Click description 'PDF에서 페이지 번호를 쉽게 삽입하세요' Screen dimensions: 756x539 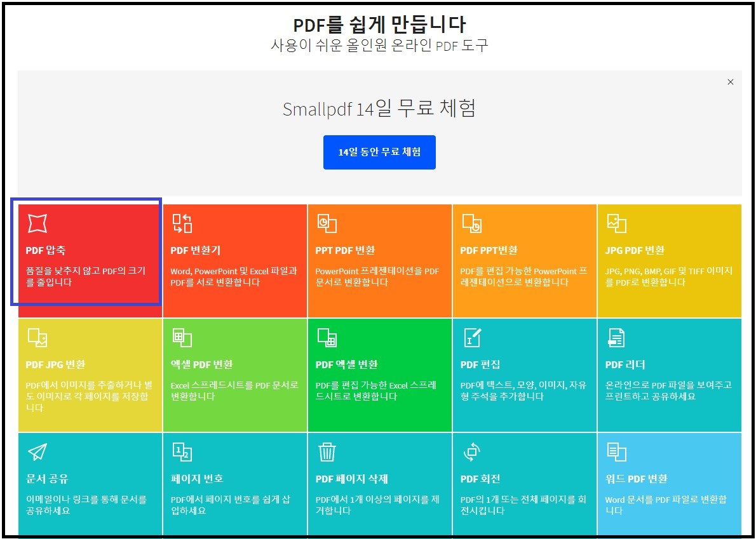coord(231,505)
